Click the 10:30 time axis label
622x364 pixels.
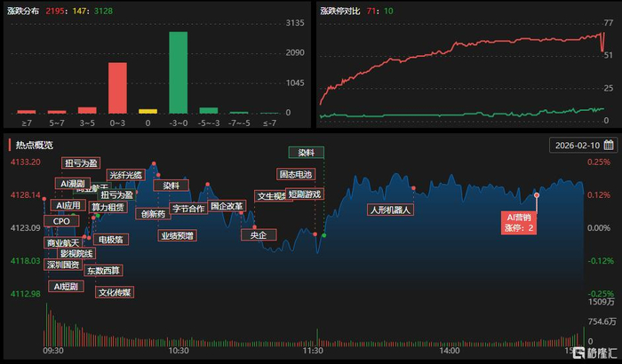coord(179,351)
